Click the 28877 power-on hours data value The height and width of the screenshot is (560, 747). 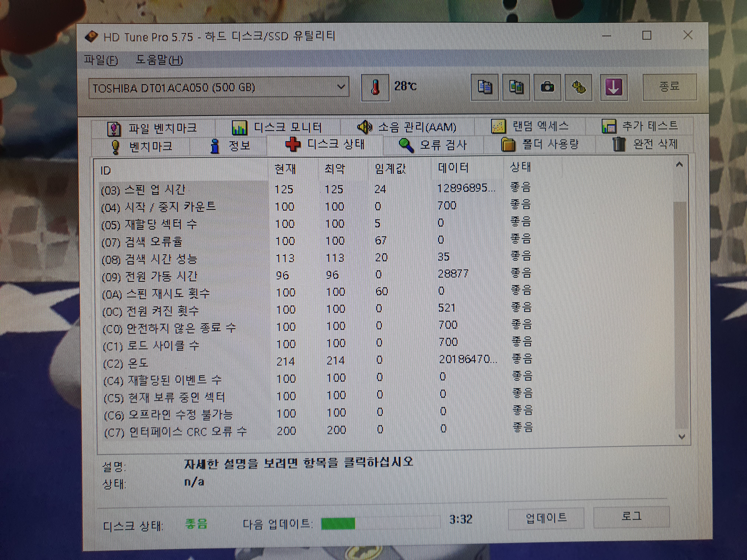[453, 273]
